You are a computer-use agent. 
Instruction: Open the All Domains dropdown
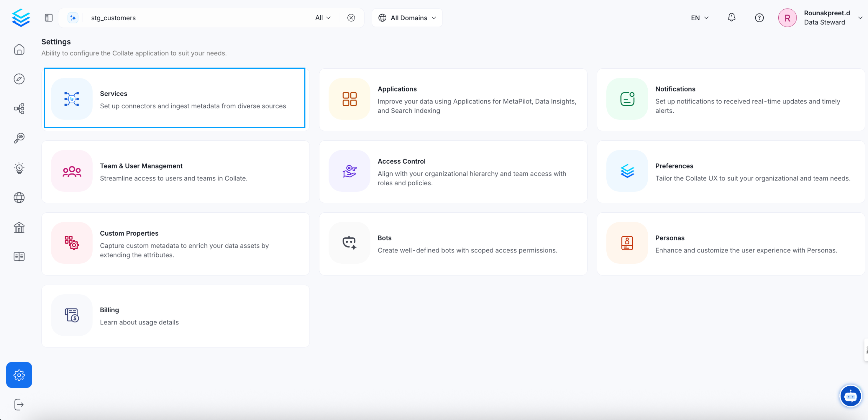tap(407, 17)
